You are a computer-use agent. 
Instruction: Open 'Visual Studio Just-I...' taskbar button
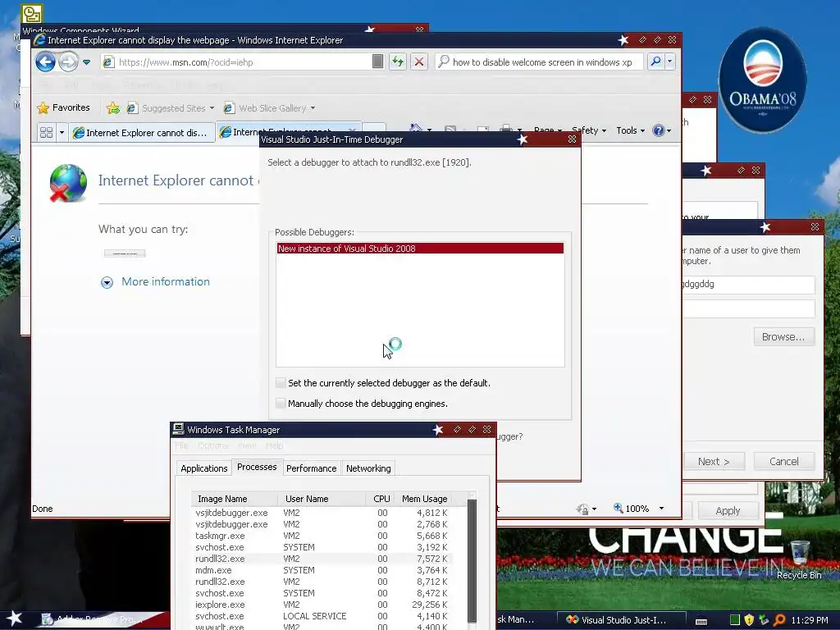click(x=622, y=620)
